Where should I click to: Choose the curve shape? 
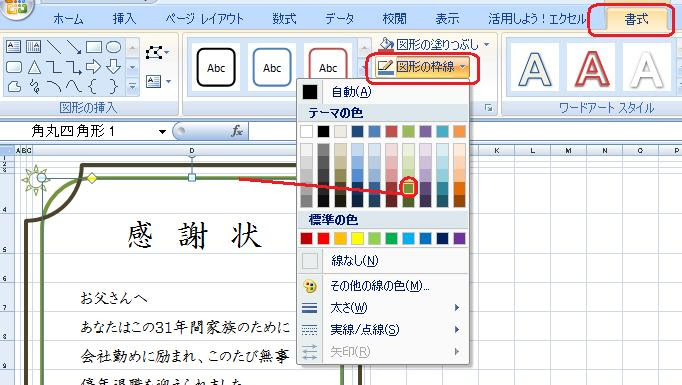click(74, 87)
